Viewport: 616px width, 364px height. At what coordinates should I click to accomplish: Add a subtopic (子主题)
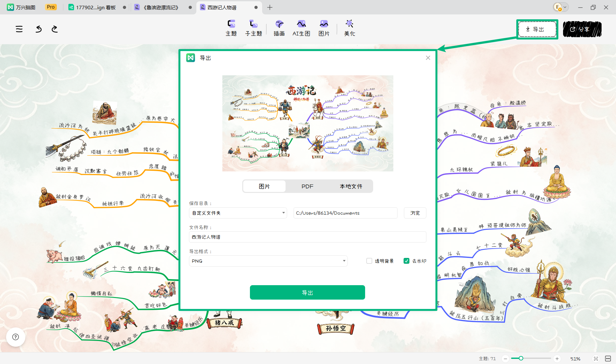253,28
